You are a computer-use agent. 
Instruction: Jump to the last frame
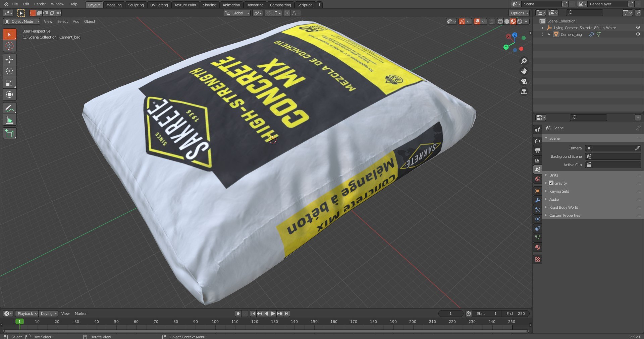pos(286,314)
